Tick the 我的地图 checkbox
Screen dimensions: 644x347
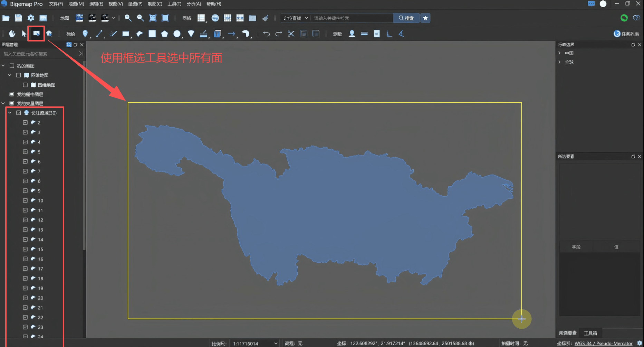[12, 66]
